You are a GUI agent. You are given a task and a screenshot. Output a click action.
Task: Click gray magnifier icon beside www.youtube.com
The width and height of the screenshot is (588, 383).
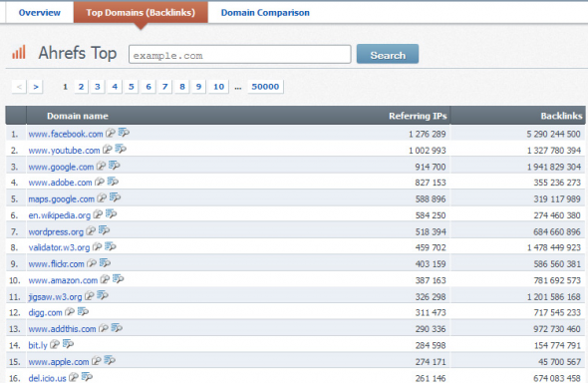pos(108,150)
